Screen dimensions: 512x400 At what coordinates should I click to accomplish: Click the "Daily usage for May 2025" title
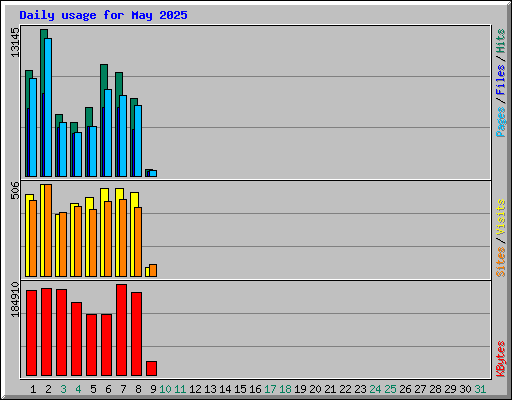(103, 15)
